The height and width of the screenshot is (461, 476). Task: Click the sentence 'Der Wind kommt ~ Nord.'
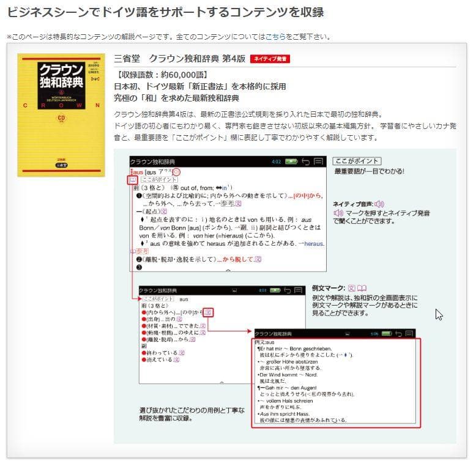point(289,375)
